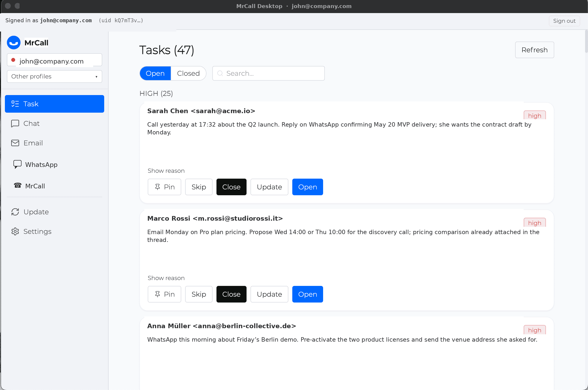Screen dimensions: 588x390
Task: Click the Chat bubble icon in sidebar
Action: 15,123
